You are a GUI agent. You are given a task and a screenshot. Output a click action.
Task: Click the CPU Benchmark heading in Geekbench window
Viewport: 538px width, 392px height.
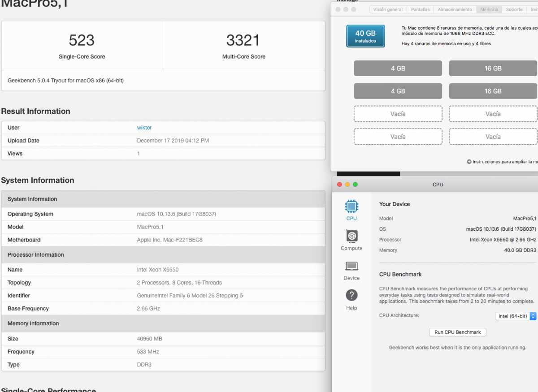pos(400,274)
